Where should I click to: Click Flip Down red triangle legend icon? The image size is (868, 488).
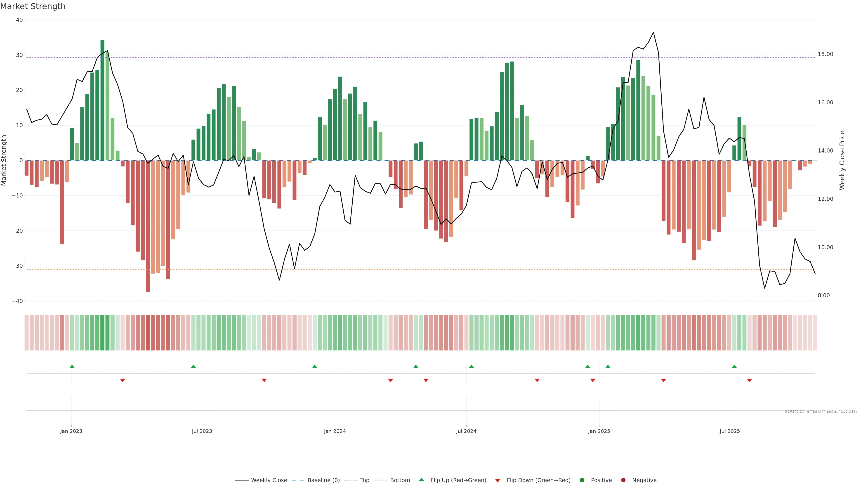tap(498, 481)
